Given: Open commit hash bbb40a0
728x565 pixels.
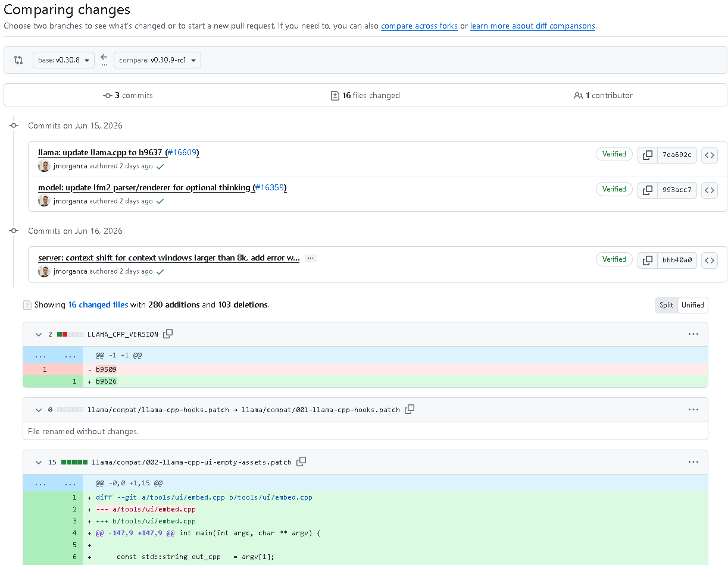Looking at the screenshot, I should (677, 260).
